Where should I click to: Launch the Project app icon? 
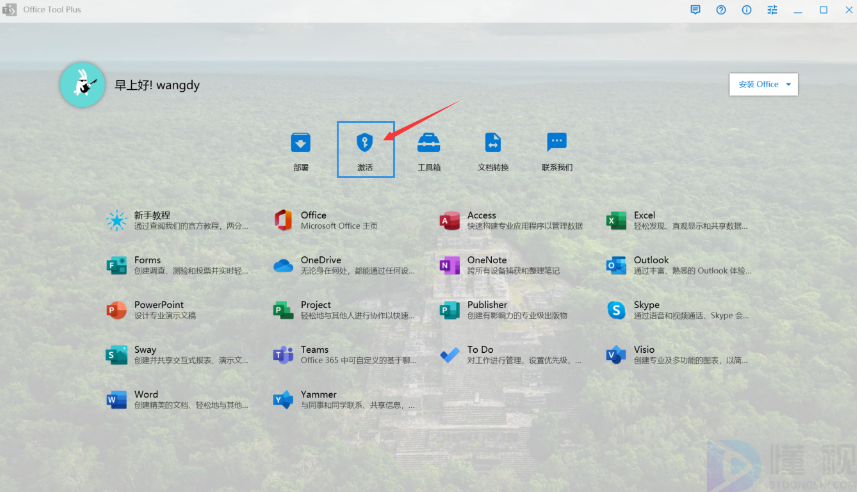(283, 310)
